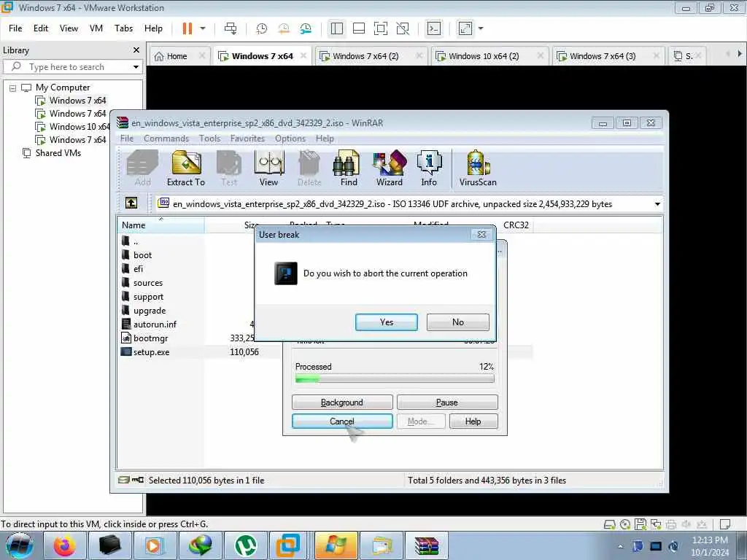The height and width of the screenshot is (560, 747).
Task: Click Cancel in extraction dialog
Action: click(x=342, y=421)
